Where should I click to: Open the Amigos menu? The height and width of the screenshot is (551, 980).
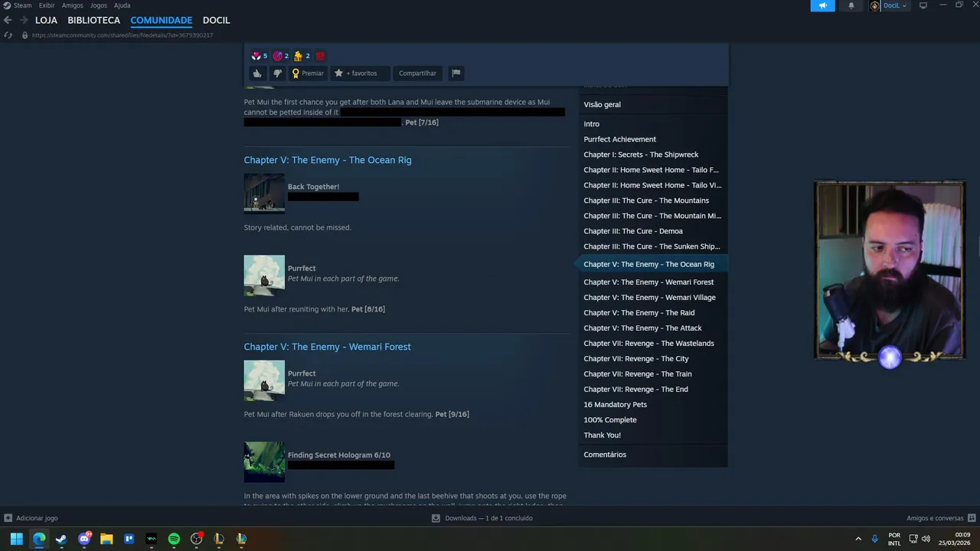coord(72,5)
